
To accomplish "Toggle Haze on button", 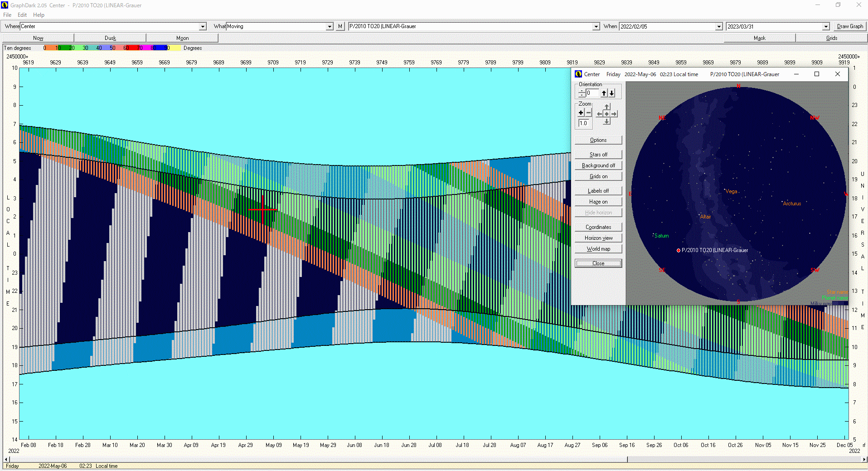I will point(598,202).
